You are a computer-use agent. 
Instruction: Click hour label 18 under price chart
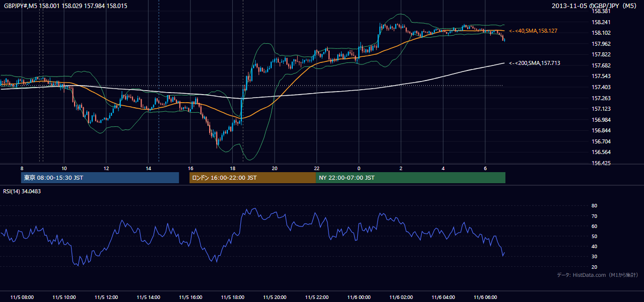[232, 168]
